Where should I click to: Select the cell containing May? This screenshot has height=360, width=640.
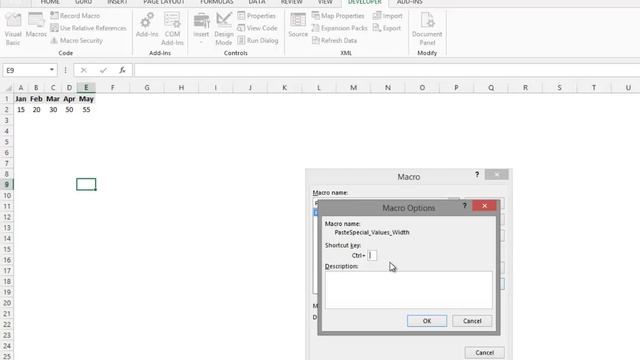coord(86,99)
